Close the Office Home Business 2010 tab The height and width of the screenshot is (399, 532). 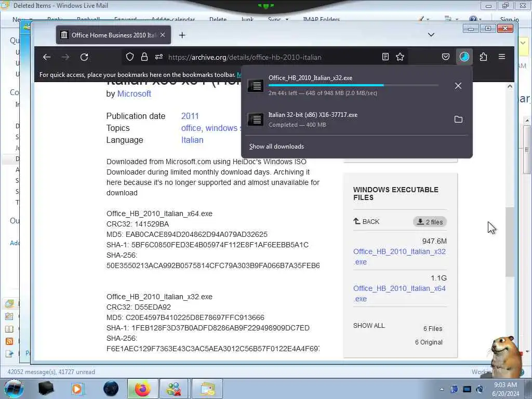coord(163,35)
